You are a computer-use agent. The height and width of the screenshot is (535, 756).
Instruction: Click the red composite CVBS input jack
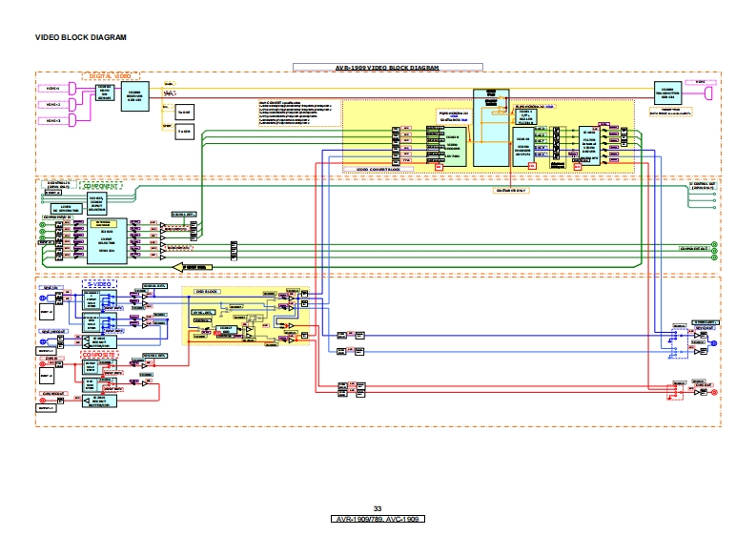(42, 364)
